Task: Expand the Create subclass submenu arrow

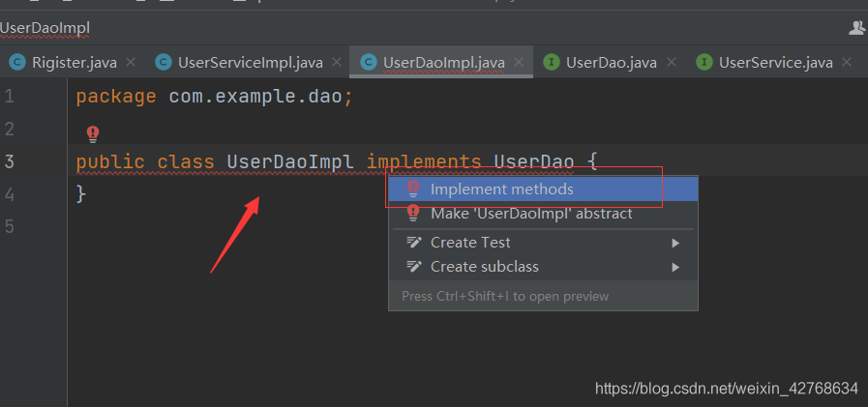Action: [x=675, y=268]
